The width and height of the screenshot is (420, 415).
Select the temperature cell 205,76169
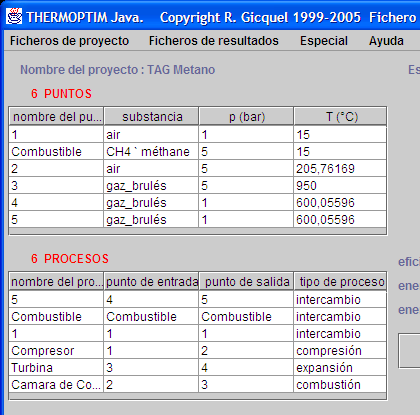(340, 169)
